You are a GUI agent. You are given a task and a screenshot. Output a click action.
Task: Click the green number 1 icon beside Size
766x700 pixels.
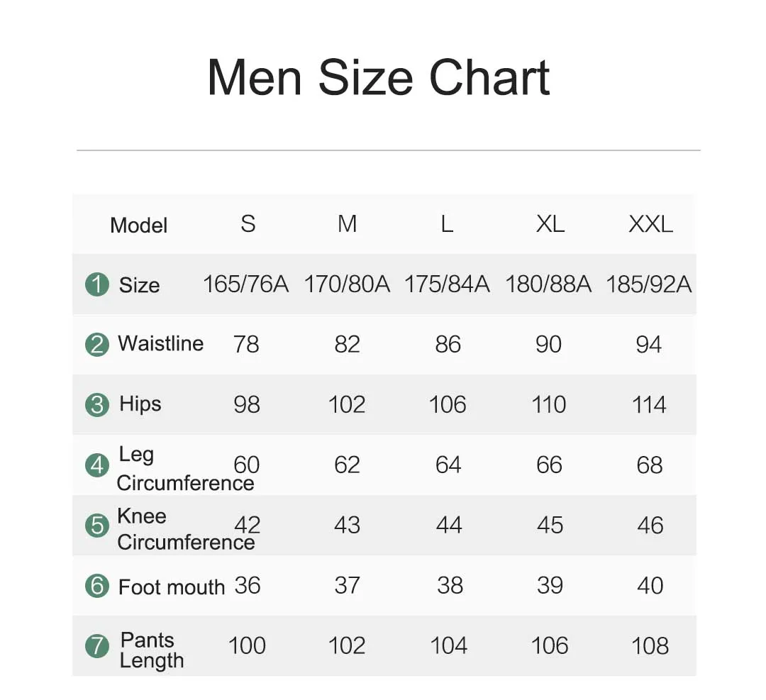pyautogui.click(x=97, y=284)
